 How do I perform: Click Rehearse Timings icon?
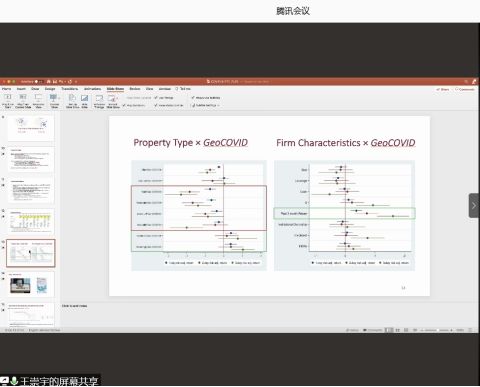point(99,98)
